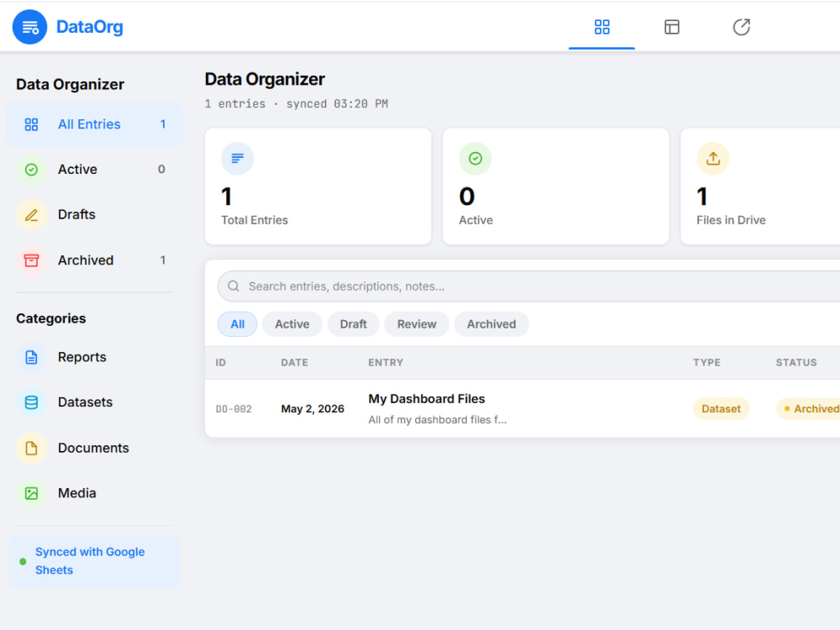Image resolution: width=840 pixels, height=630 pixels.
Task: Click the All Entries grid icon
Action: coord(32,124)
